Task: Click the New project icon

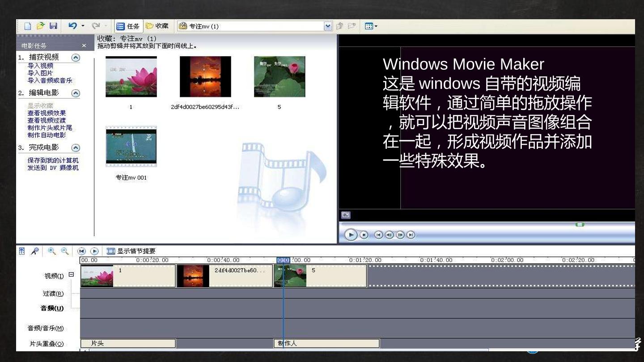Action: click(x=28, y=26)
